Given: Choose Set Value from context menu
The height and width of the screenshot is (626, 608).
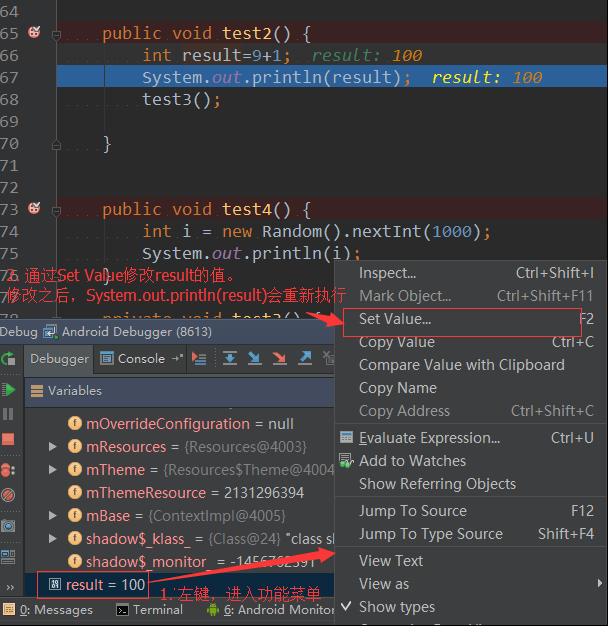Looking at the screenshot, I should tap(395, 319).
